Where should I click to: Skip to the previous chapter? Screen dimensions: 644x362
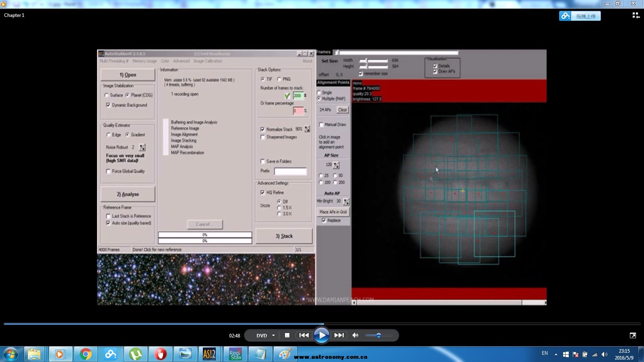[x=304, y=335]
